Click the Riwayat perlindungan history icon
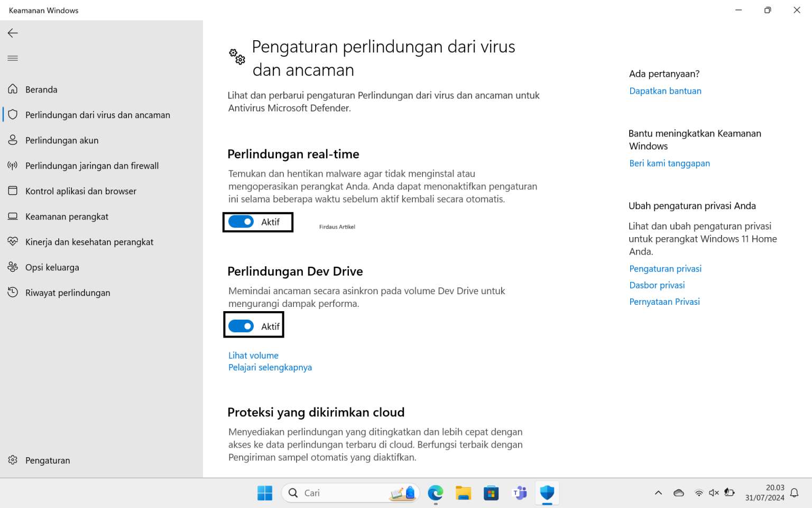This screenshot has width=812, height=508. (13, 292)
